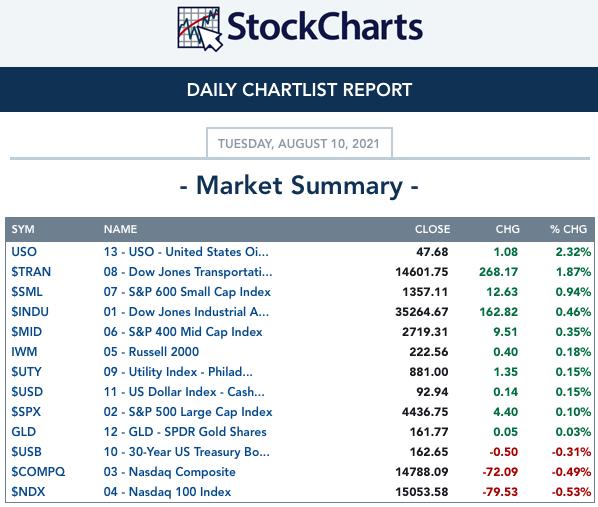The image size is (598, 507).
Task: Click the $UTY symbol
Action: [26, 372]
